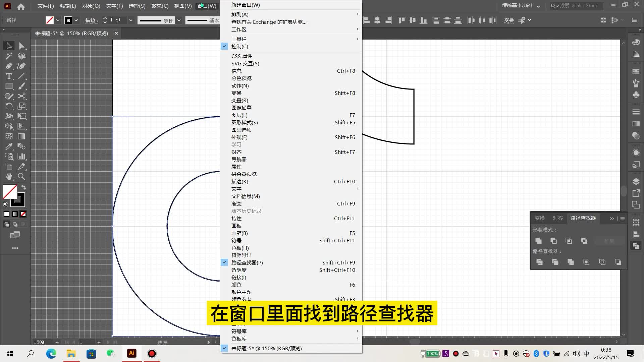Viewport: 644px width, 362px height.
Task: Select the Zoom tool in toolbar
Action: coord(21,177)
